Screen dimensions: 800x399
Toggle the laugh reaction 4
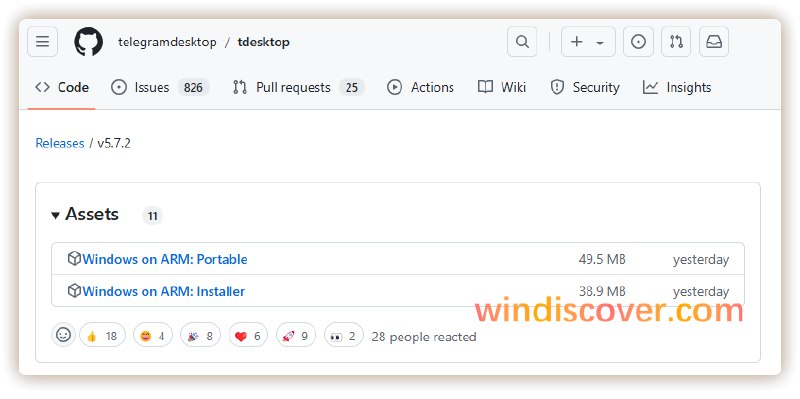point(153,336)
